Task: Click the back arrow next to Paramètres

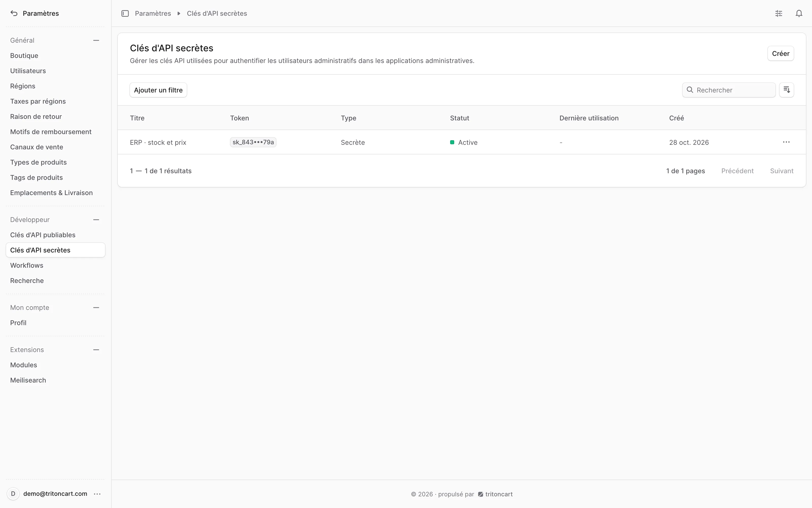Action: point(14,13)
